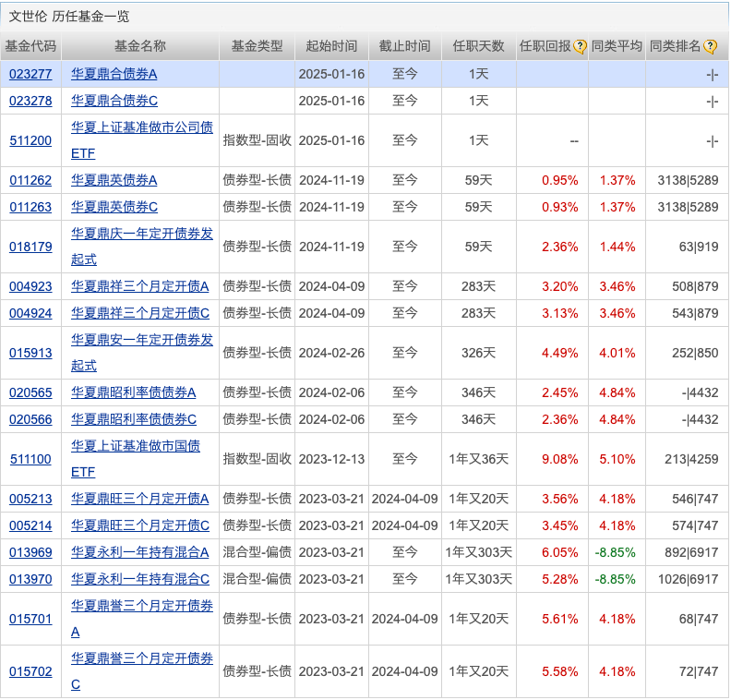731x700 pixels.
Task: Open fund code 005213 link
Action: pyautogui.click(x=30, y=499)
